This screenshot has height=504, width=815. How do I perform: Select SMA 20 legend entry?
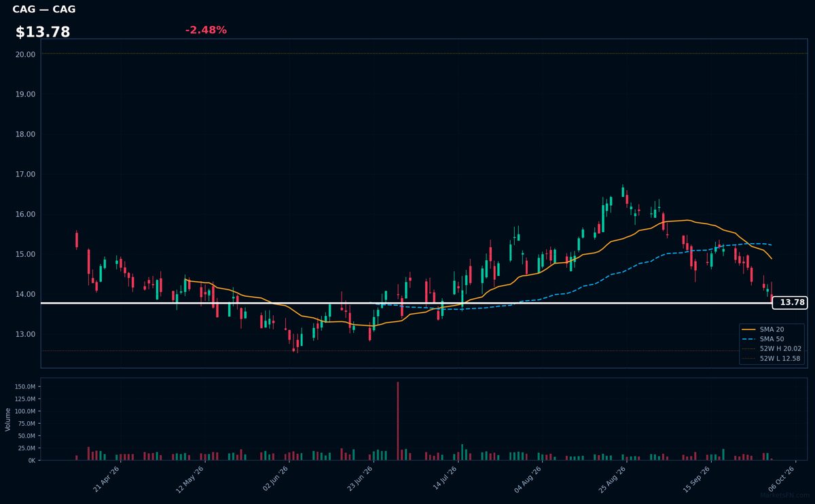(772, 329)
